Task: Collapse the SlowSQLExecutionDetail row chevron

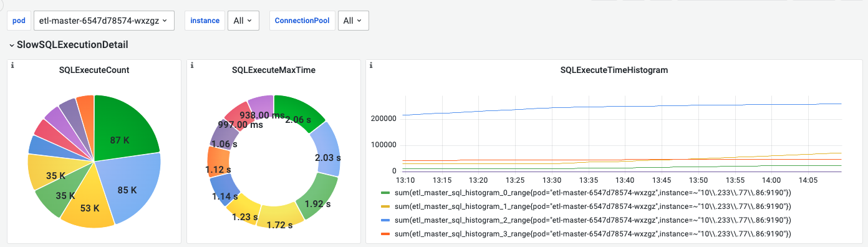Action: (11, 45)
